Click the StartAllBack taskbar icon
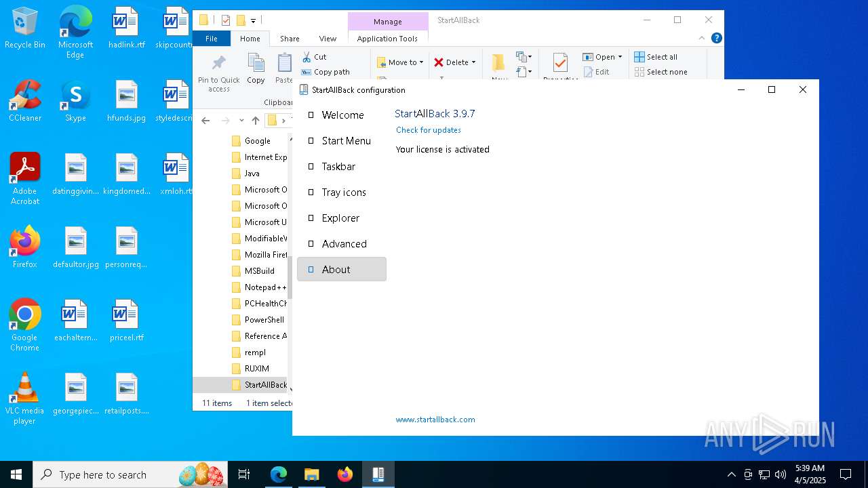868x488 pixels. click(x=378, y=474)
